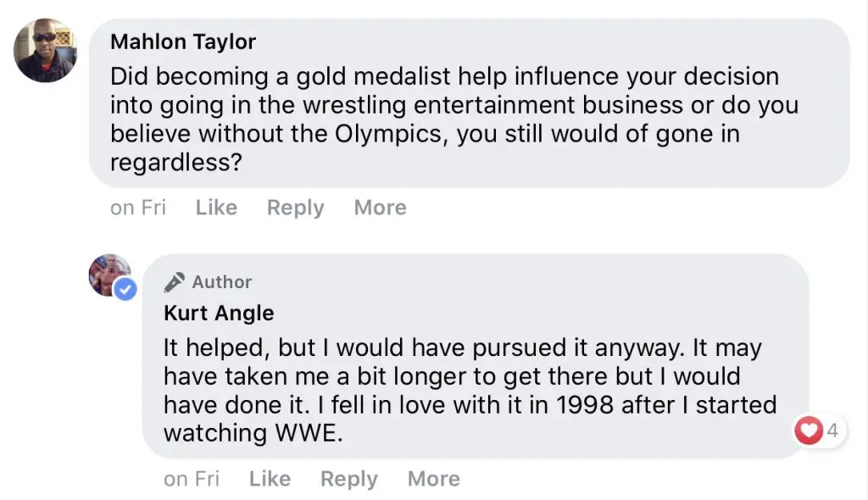Click the 'Author' label above Kurt Angle

coord(221,282)
